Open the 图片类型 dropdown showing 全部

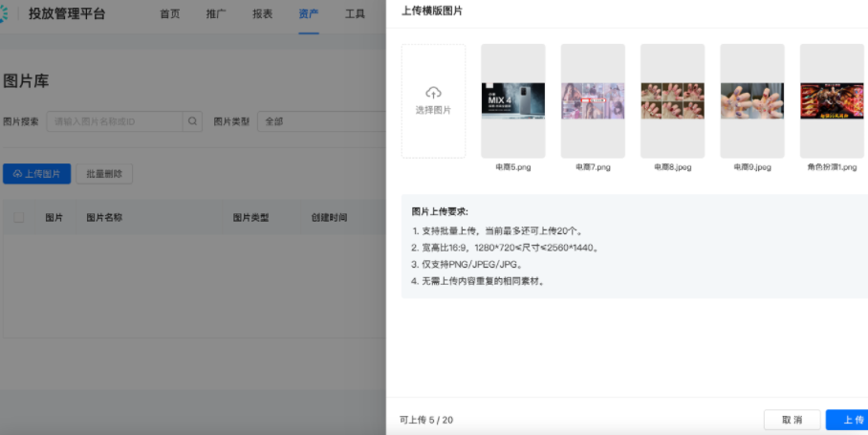point(321,121)
